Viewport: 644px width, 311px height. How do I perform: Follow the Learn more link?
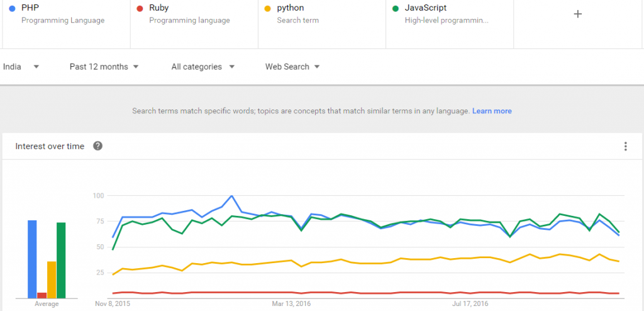tap(492, 111)
